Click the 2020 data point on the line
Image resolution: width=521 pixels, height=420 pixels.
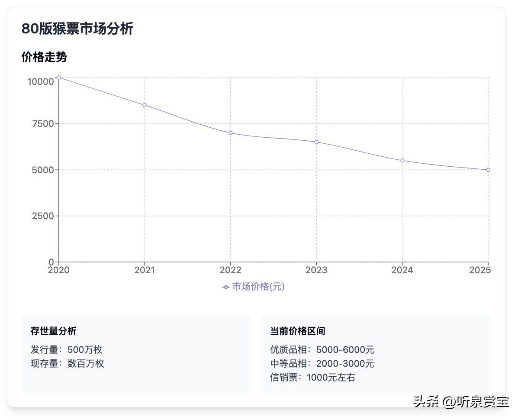click(59, 78)
